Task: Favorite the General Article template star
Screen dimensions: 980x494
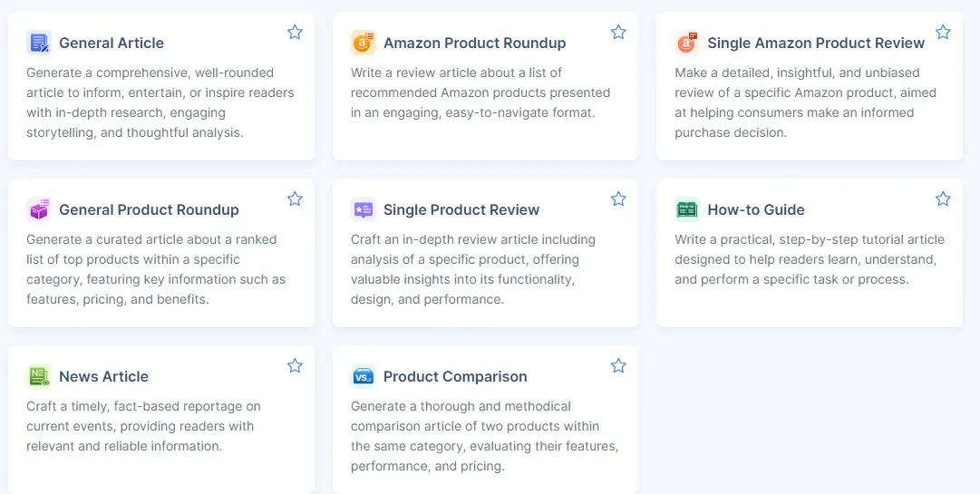Action: pos(295,33)
